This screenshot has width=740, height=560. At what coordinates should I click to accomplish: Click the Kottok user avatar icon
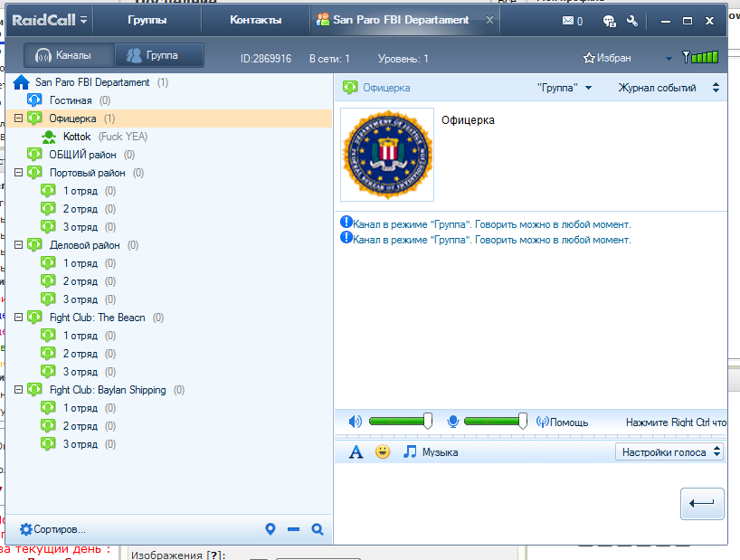[x=49, y=137]
